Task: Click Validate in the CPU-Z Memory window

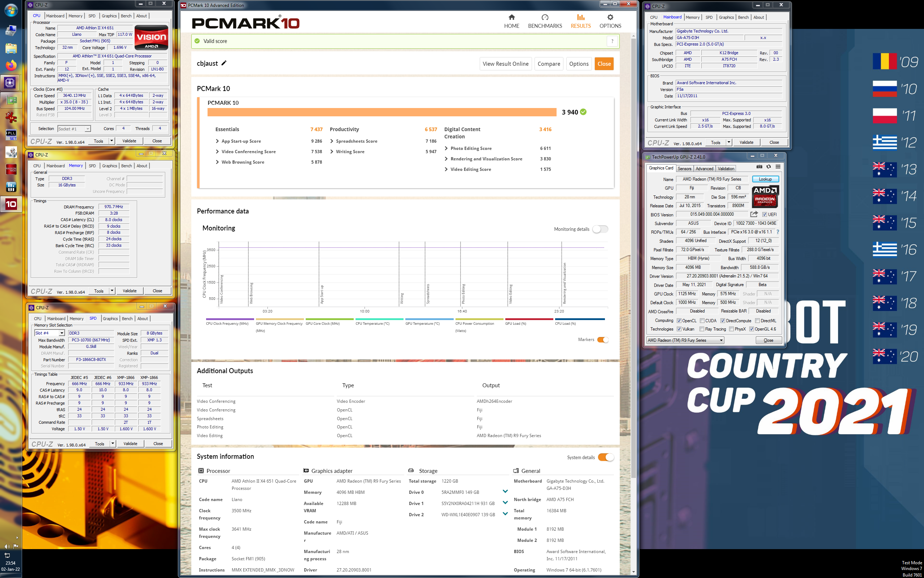Action: tap(130, 291)
